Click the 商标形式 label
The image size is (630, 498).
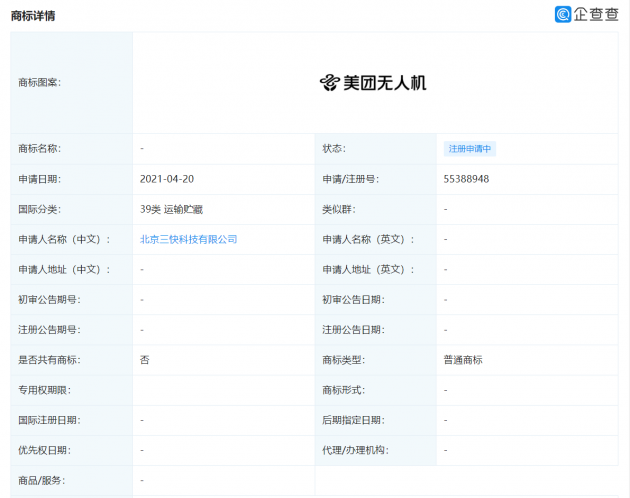click(344, 390)
